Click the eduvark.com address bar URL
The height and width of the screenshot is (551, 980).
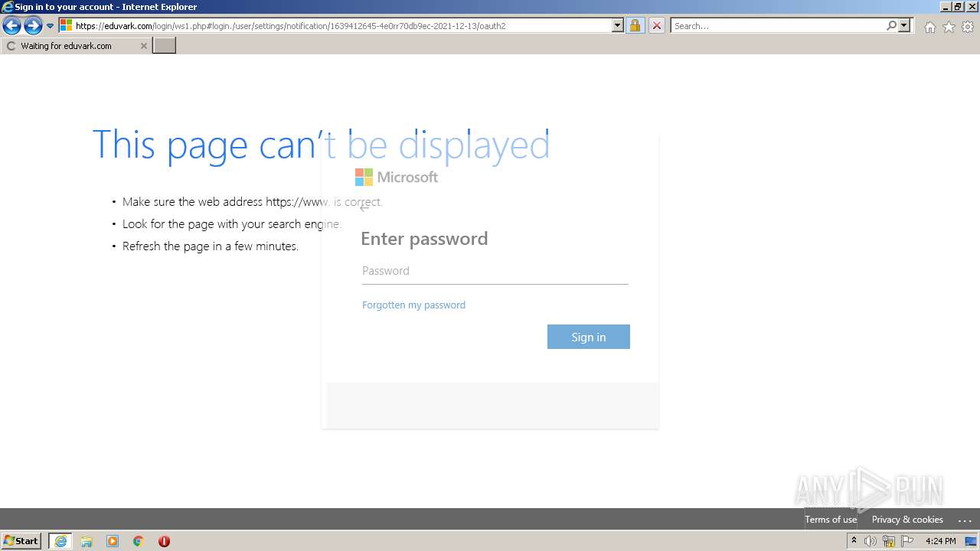click(291, 26)
